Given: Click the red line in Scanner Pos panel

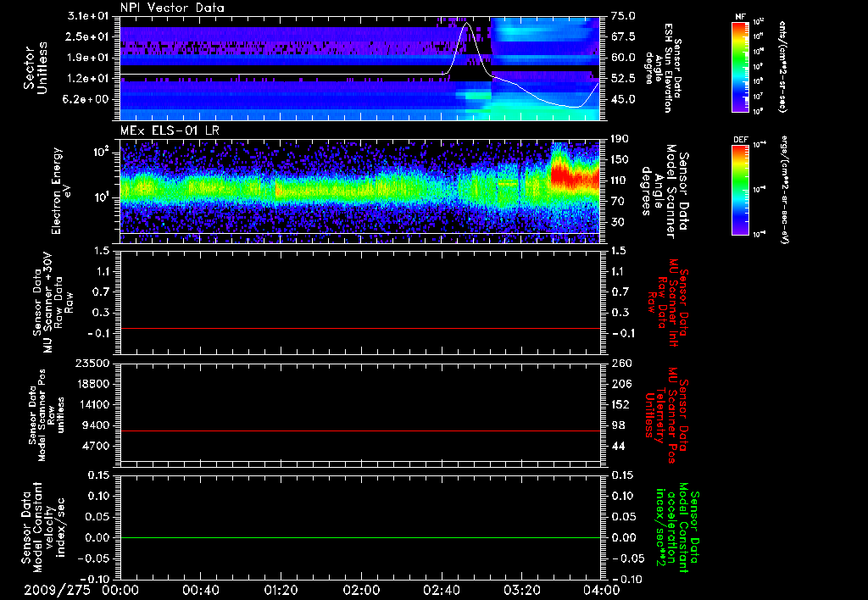Looking at the screenshot, I should pyautogui.click(x=359, y=431).
